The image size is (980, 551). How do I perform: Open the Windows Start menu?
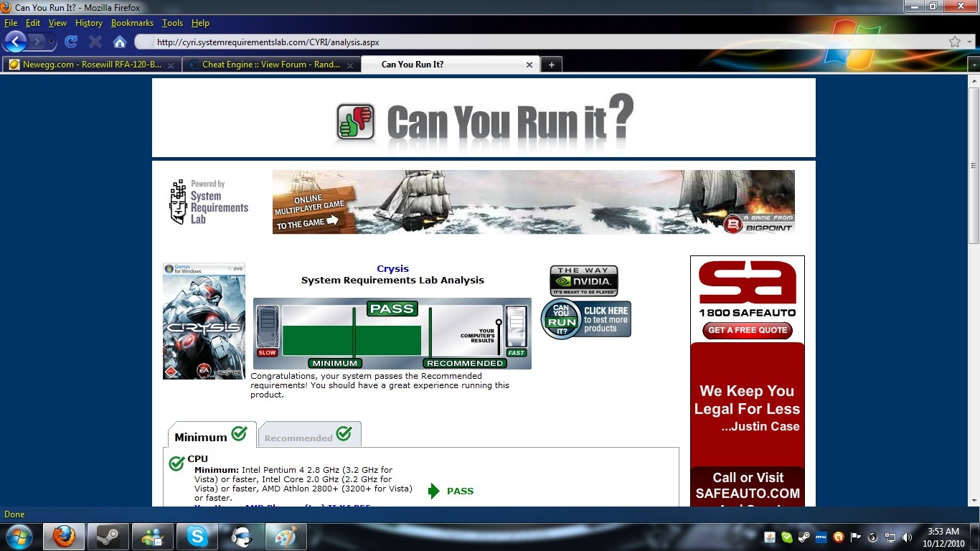click(x=19, y=537)
